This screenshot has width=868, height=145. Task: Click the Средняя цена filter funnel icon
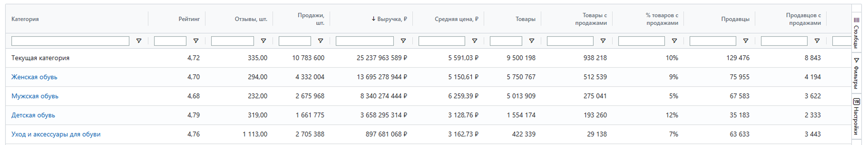[474, 41]
